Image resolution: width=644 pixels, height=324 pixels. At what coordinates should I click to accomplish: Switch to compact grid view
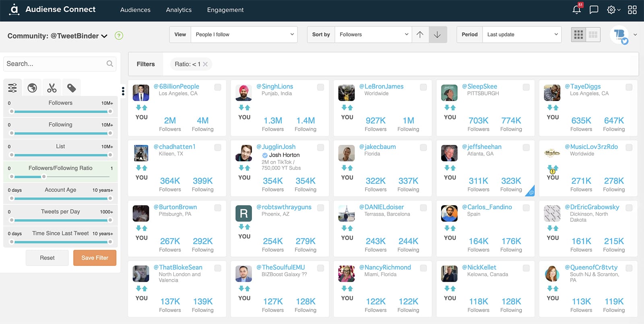[x=578, y=35]
